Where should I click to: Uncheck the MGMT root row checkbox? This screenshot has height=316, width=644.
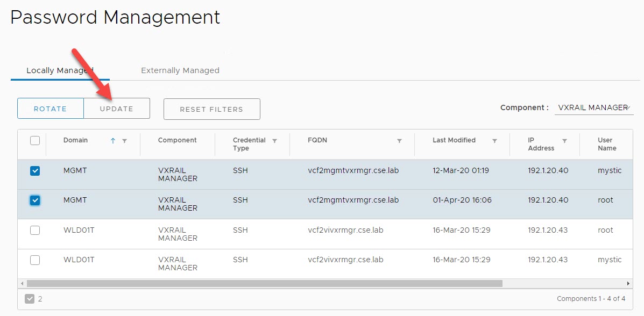pyautogui.click(x=35, y=200)
